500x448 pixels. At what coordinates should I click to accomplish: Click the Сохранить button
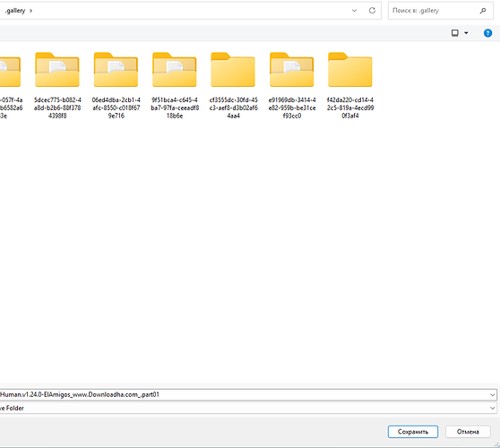pyautogui.click(x=413, y=432)
